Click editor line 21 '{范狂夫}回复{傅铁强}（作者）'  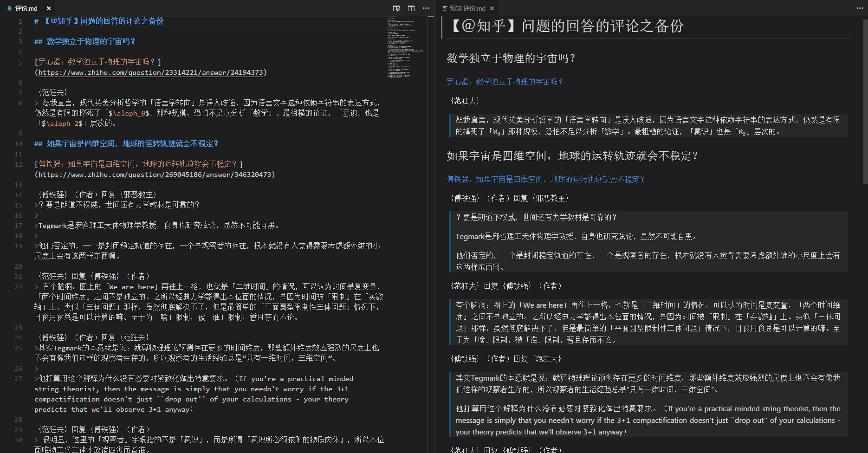(94, 277)
